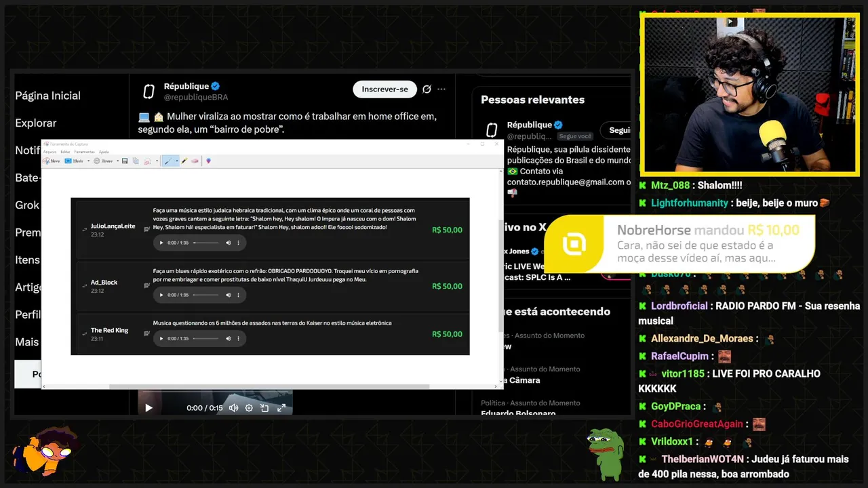868x488 pixels.
Task: Click the @republiqueBRA handle
Action: [x=196, y=97]
